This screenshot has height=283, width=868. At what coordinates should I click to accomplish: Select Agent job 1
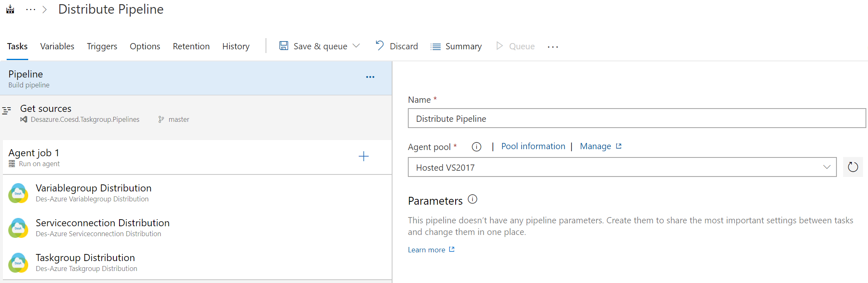point(197,157)
